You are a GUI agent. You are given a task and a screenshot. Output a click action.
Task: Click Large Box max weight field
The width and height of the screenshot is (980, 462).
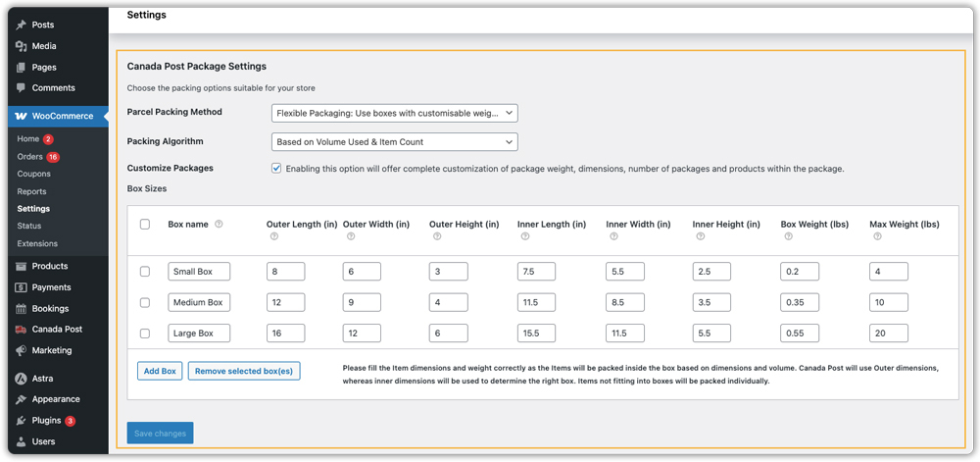[x=889, y=334]
